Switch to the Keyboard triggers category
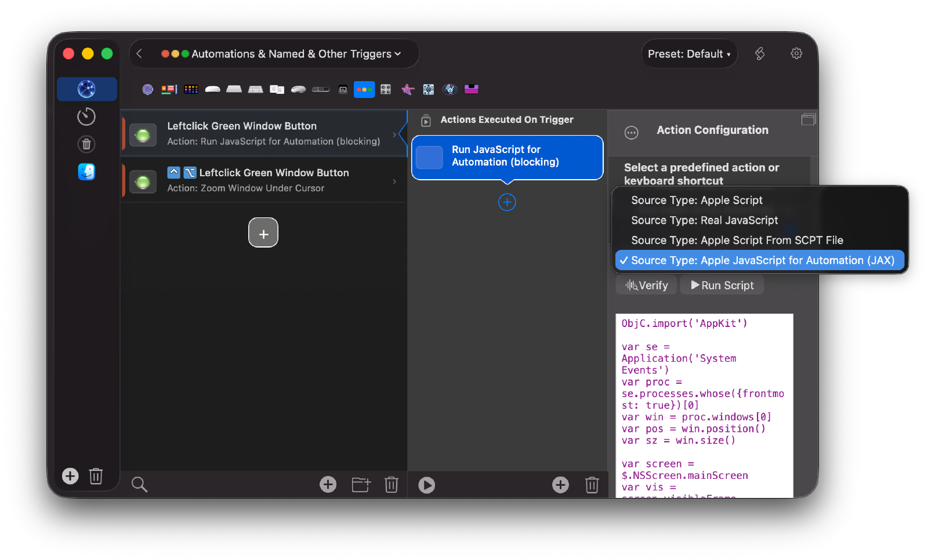This screenshot has height=560, width=928. (256, 89)
